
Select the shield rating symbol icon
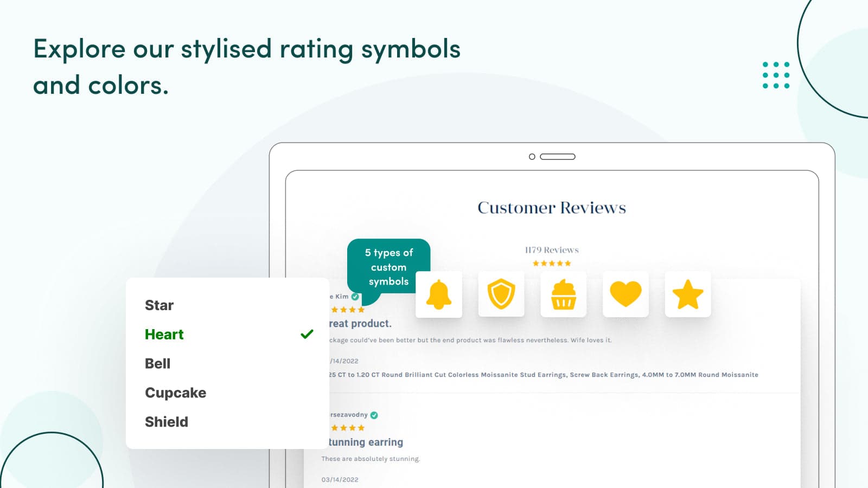[x=501, y=294]
